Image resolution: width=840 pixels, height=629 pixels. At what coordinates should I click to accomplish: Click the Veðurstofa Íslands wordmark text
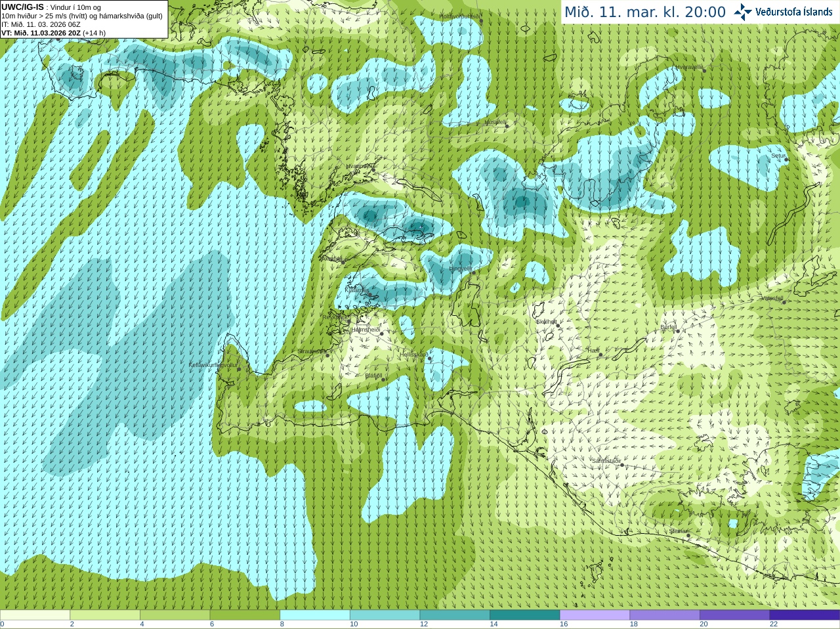794,12
